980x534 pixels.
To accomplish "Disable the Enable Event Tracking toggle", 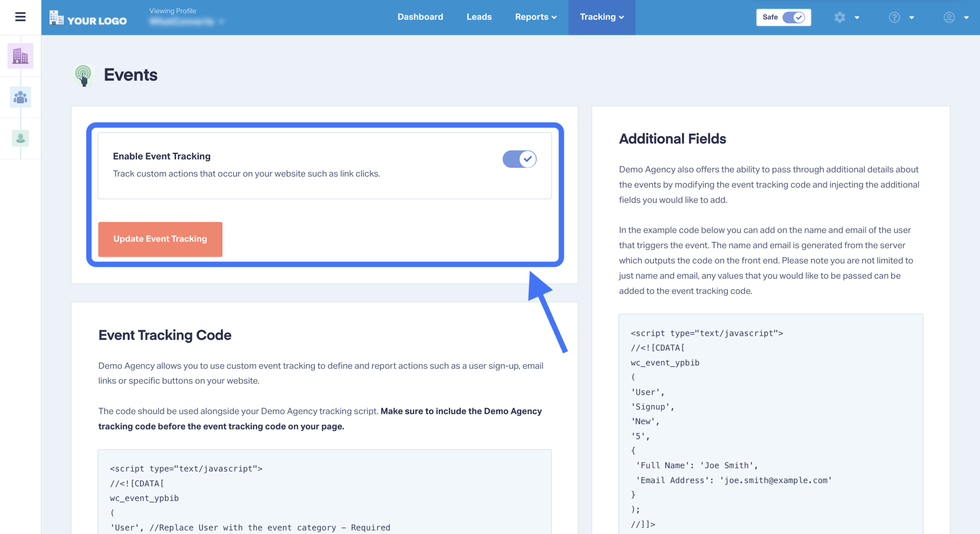I will pos(519,159).
